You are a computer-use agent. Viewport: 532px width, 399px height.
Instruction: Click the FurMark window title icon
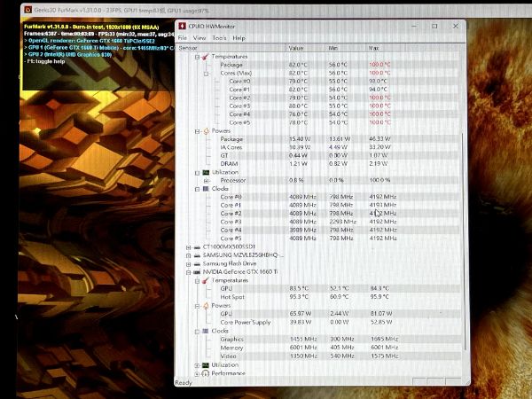(x=27, y=10)
